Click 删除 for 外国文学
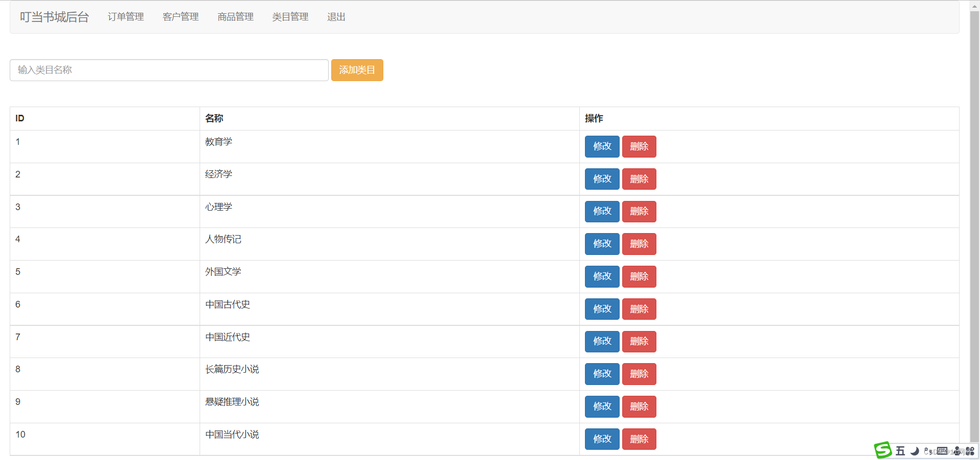 pos(639,276)
